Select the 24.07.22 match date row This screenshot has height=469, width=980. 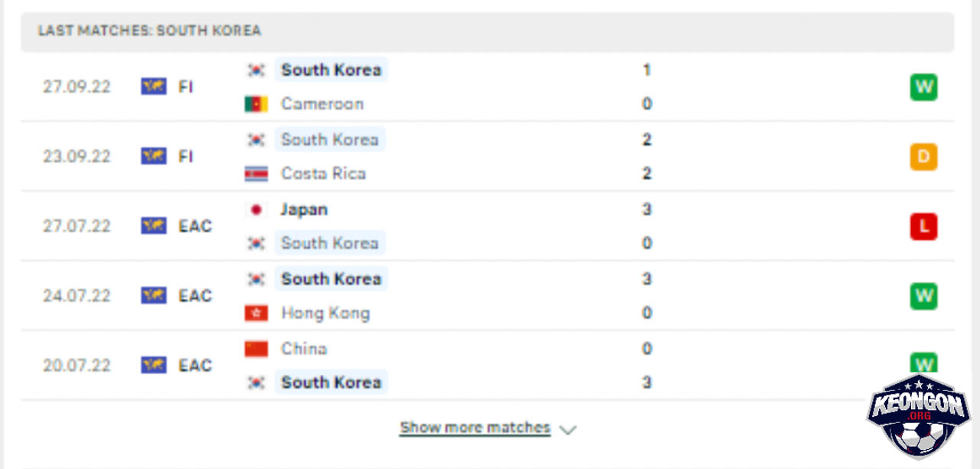[487, 296]
